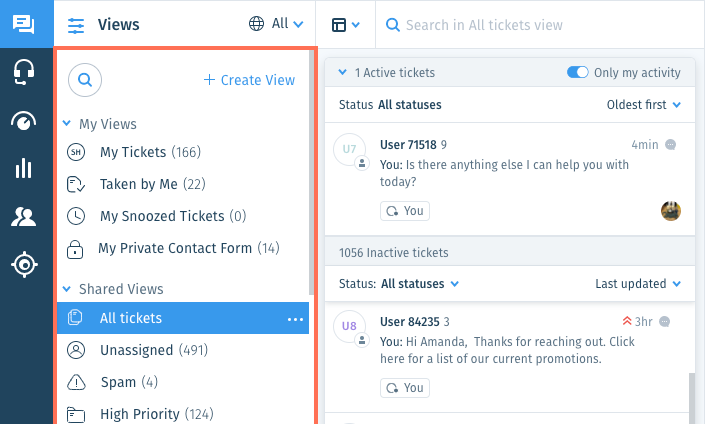
Task: Click the Create View link
Action: click(x=249, y=80)
